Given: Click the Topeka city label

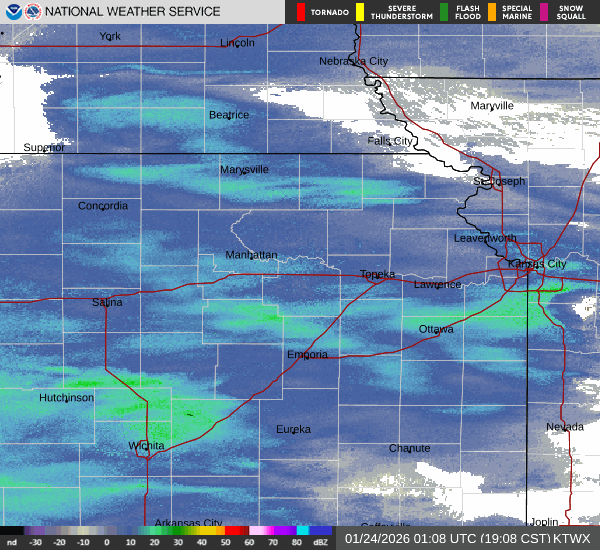Looking at the screenshot, I should pyautogui.click(x=377, y=274).
